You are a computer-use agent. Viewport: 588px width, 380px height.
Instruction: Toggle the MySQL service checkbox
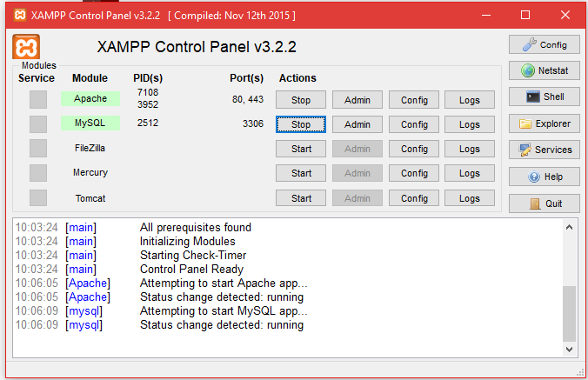[38, 124]
